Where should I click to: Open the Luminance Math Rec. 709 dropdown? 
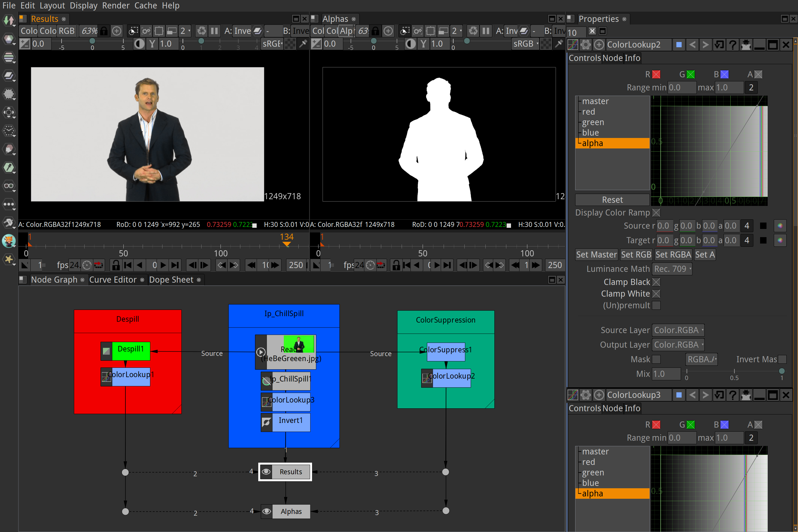(x=672, y=269)
